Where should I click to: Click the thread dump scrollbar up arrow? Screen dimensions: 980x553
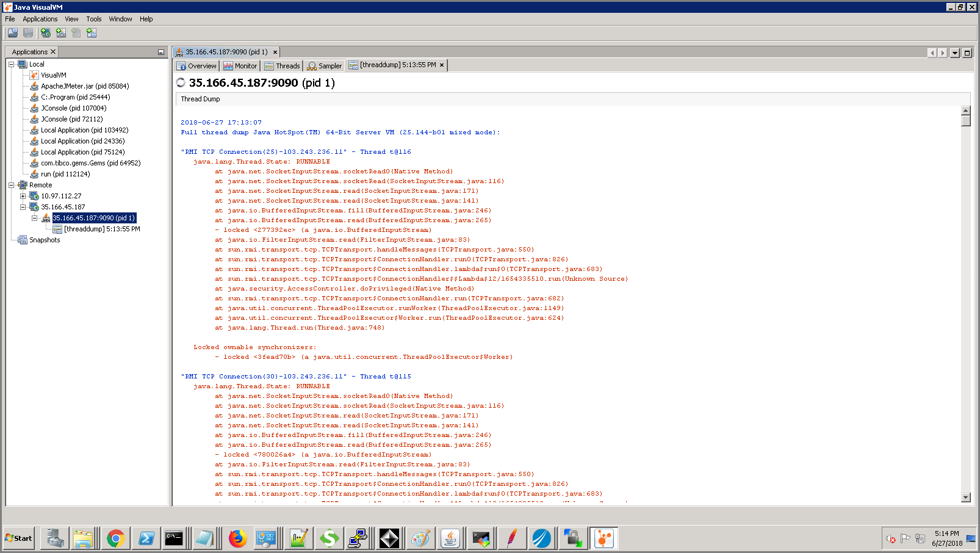965,110
